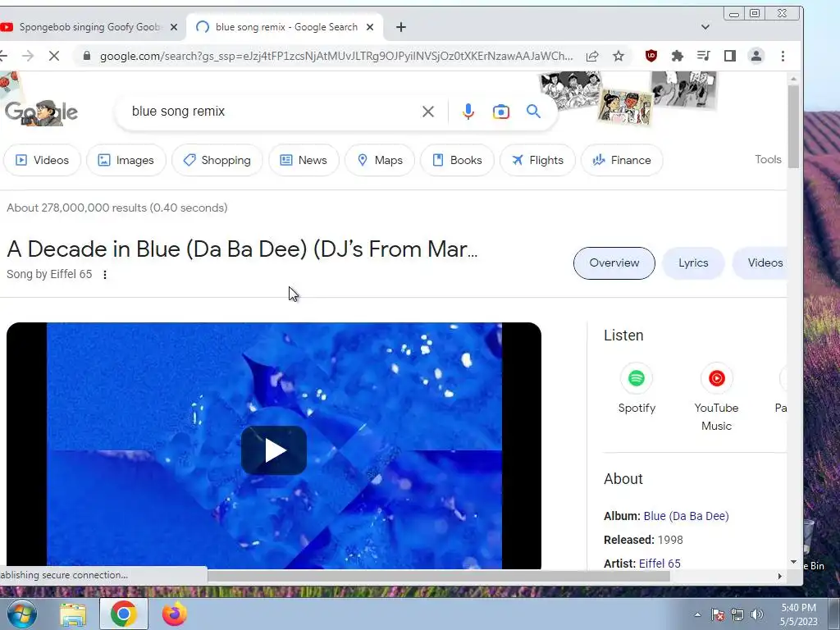The height and width of the screenshot is (630, 840).
Task: Click the address bar URL
Action: point(336,56)
